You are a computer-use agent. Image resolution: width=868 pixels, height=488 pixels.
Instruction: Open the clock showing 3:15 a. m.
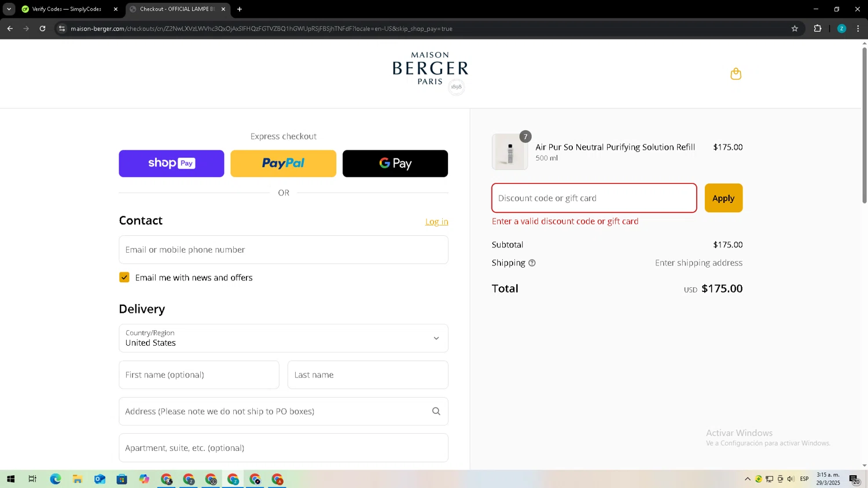(x=828, y=479)
